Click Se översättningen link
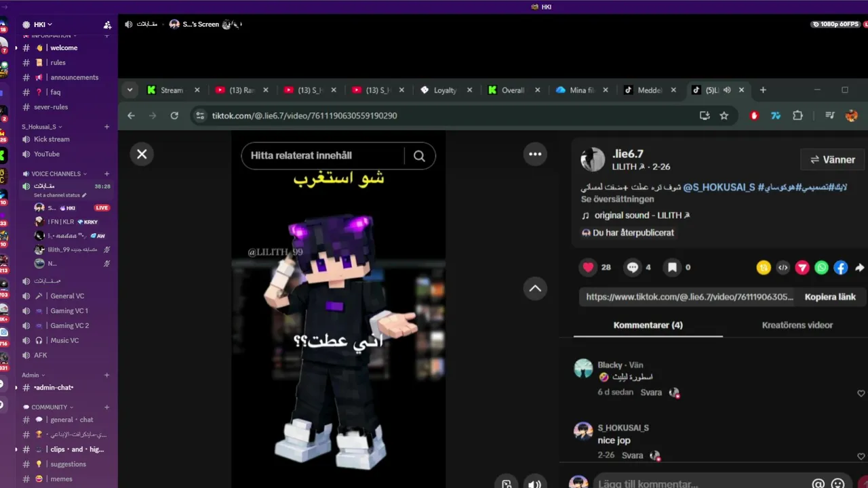Image resolution: width=868 pixels, height=488 pixels. coord(617,199)
